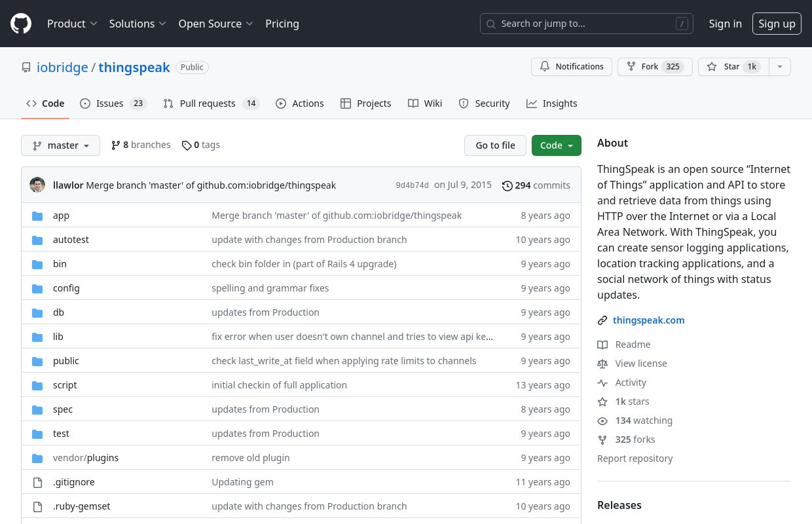Open the green Code dropdown

(557, 145)
